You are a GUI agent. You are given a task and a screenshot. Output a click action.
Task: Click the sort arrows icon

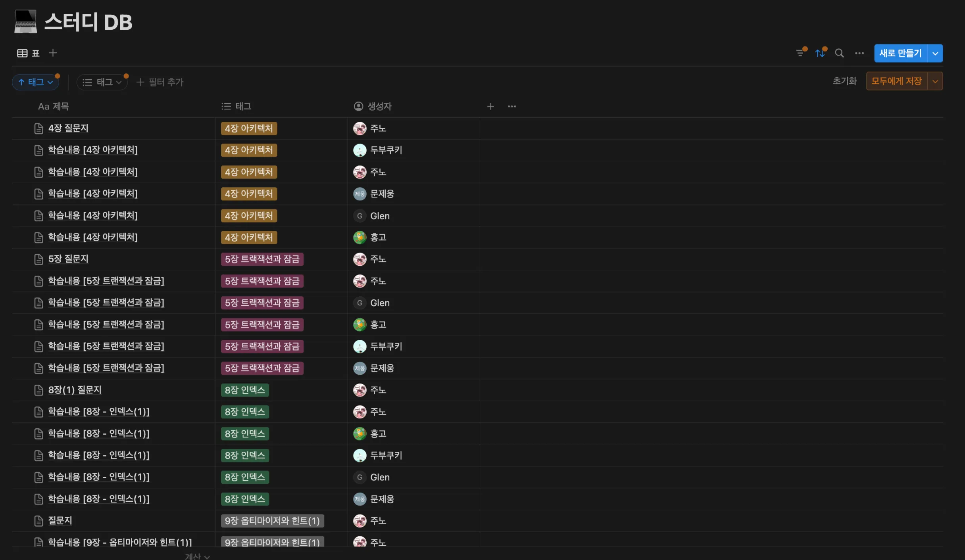click(x=820, y=53)
